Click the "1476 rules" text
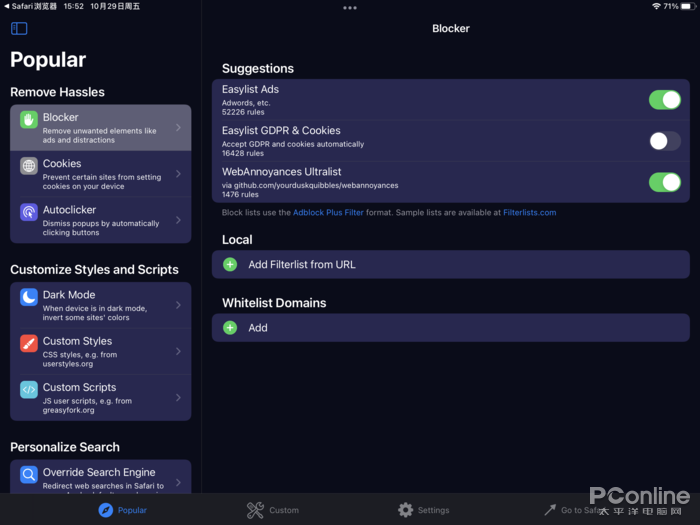 (x=240, y=195)
